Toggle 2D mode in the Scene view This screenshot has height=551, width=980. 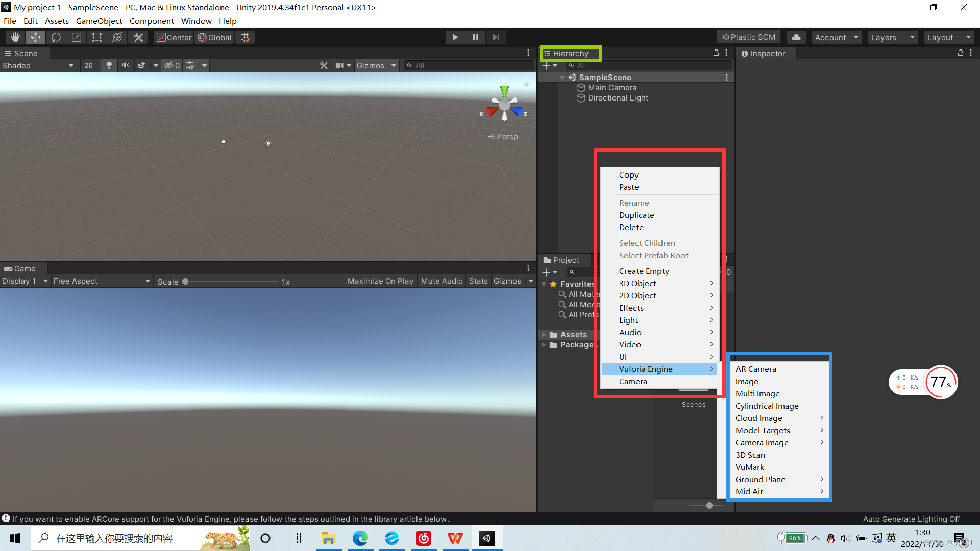click(88, 65)
